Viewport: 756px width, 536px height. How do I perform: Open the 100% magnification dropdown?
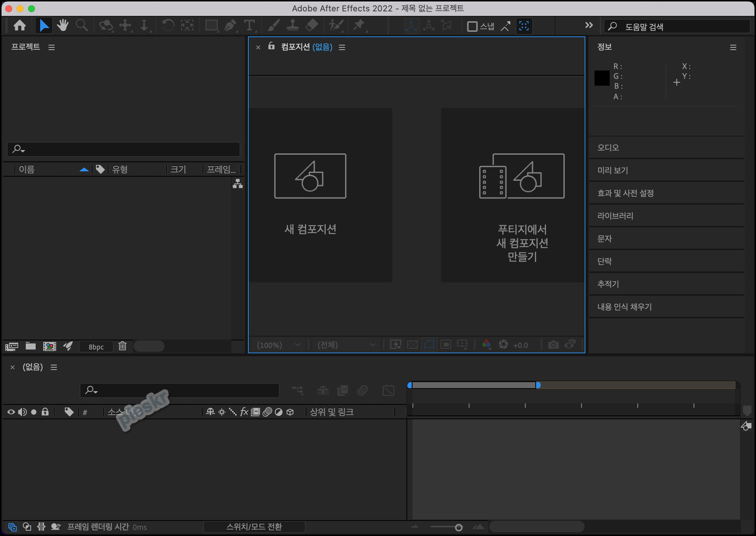click(x=279, y=345)
